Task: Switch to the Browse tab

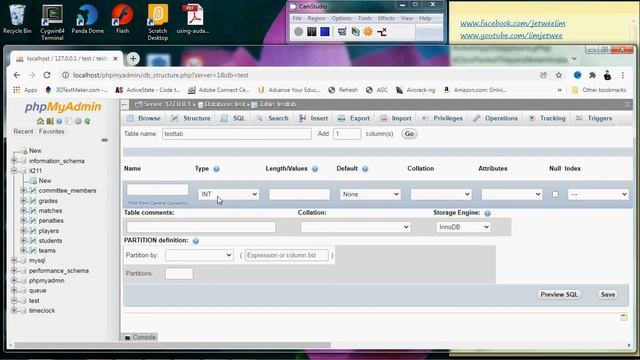Action: [144, 118]
